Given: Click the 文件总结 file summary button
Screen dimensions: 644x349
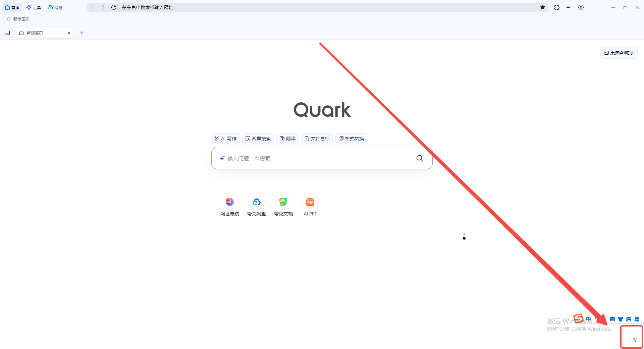Looking at the screenshot, I should click(317, 139).
